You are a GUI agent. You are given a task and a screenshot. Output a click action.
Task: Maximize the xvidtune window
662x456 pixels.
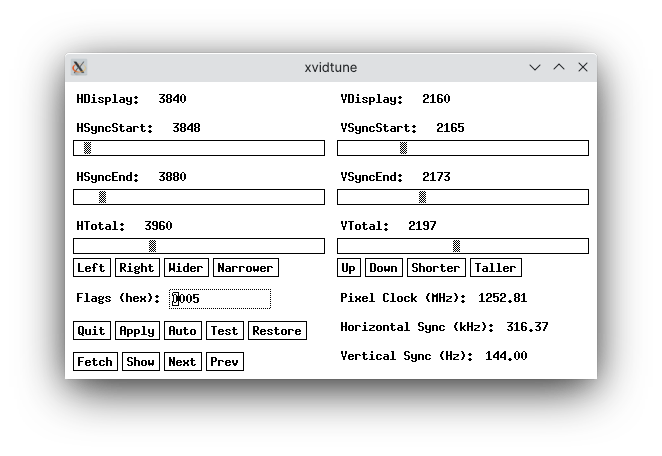pos(559,67)
